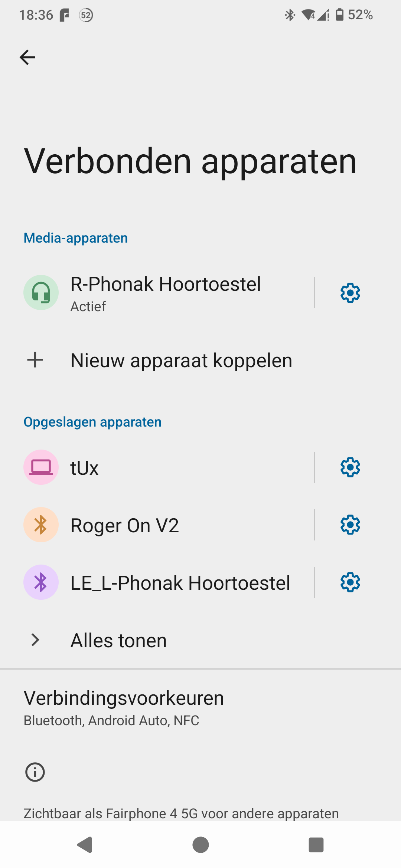
Task: Open settings gear for R-Phonak Hoortoestel
Action: click(x=350, y=293)
